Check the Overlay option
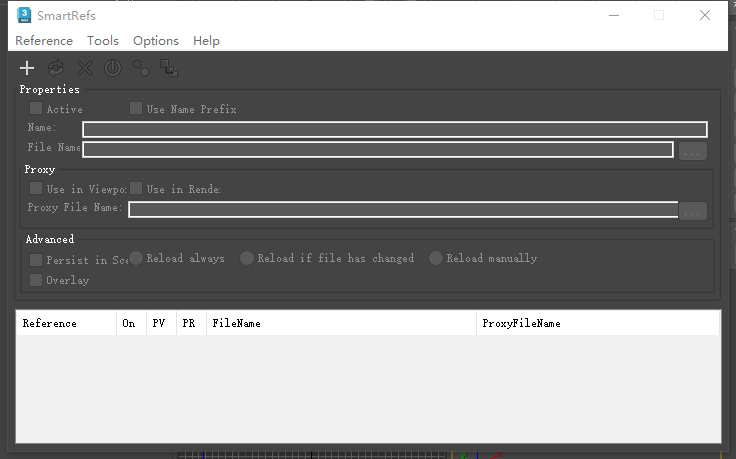This screenshot has width=736, height=459. (x=37, y=280)
